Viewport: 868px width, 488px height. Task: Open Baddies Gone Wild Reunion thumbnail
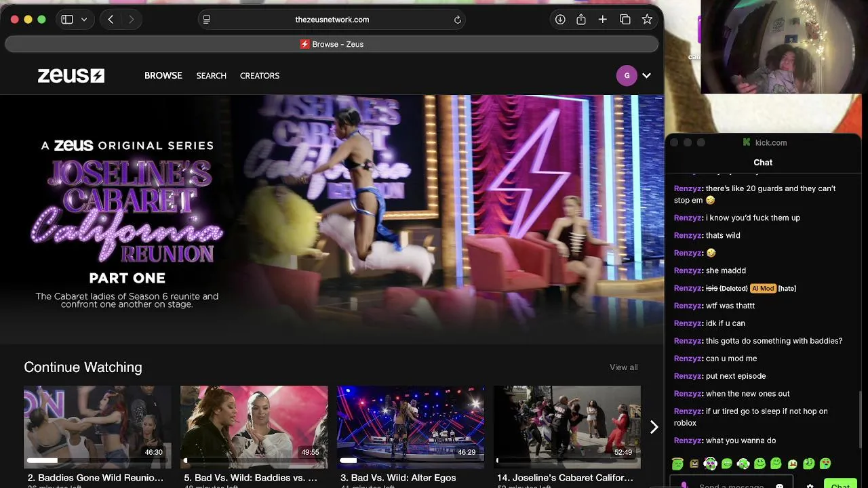click(x=98, y=427)
